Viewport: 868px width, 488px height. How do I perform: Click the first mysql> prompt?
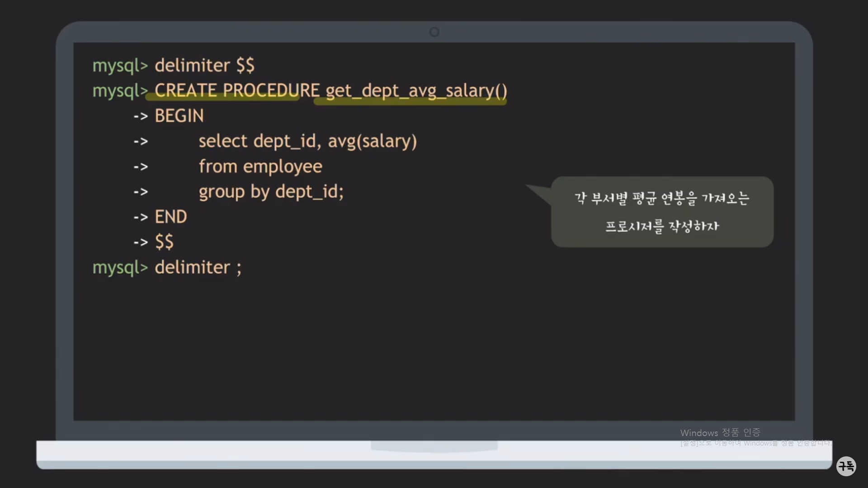coord(120,66)
